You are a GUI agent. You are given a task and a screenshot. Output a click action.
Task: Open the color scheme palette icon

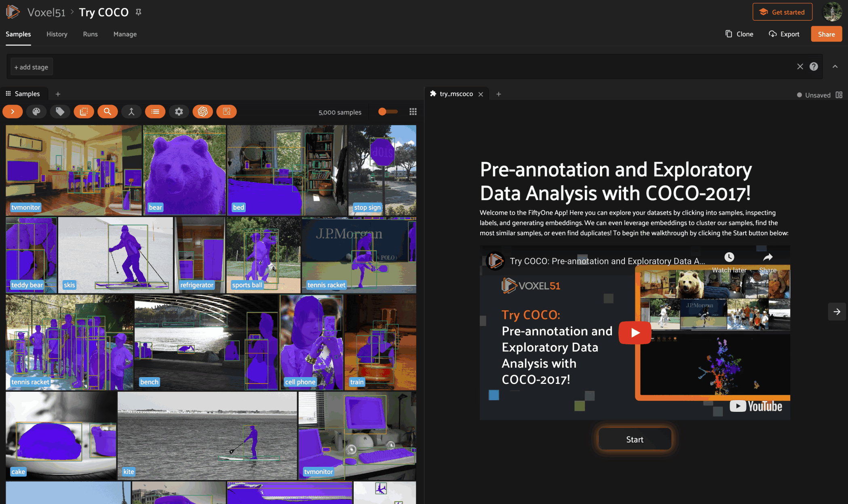[x=36, y=112]
